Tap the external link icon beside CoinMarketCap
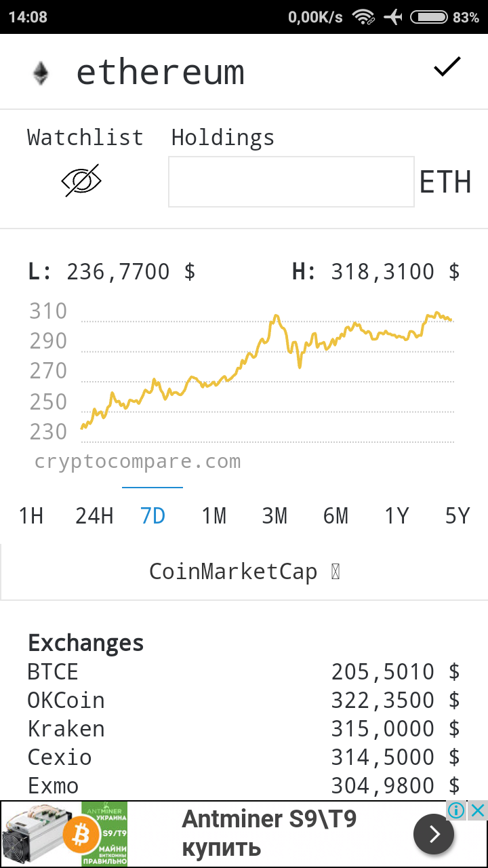This screenshot has height=868, width=488. (x=335, y=572)
